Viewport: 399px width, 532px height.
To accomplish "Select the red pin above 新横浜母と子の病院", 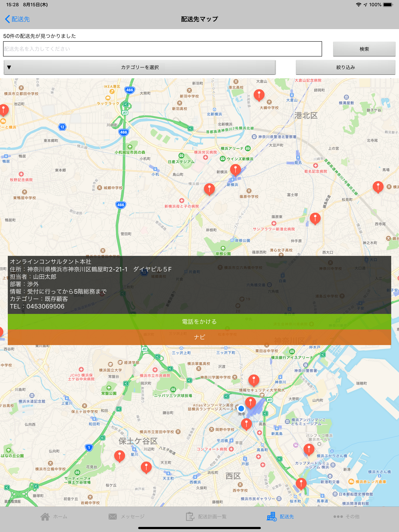I will (209, 189).
